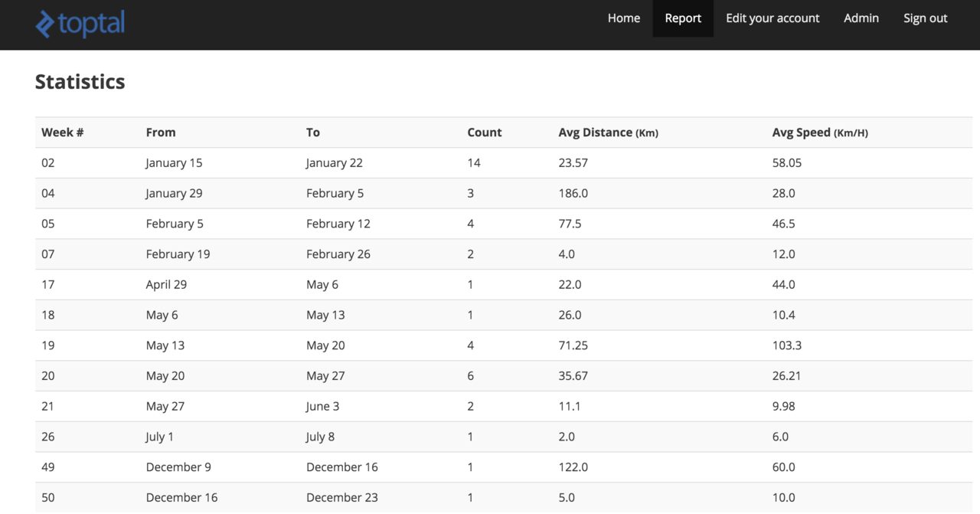Click the From column header
The width and height of the screenshot is (980, 514).
click(x=161, y=133)
